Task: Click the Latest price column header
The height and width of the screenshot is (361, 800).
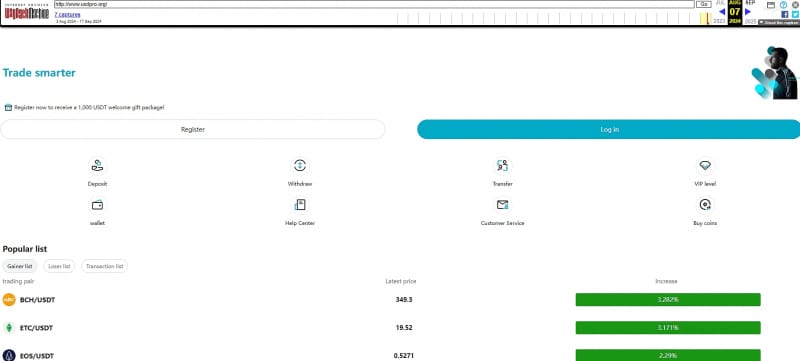Action: tap(401, 281)
